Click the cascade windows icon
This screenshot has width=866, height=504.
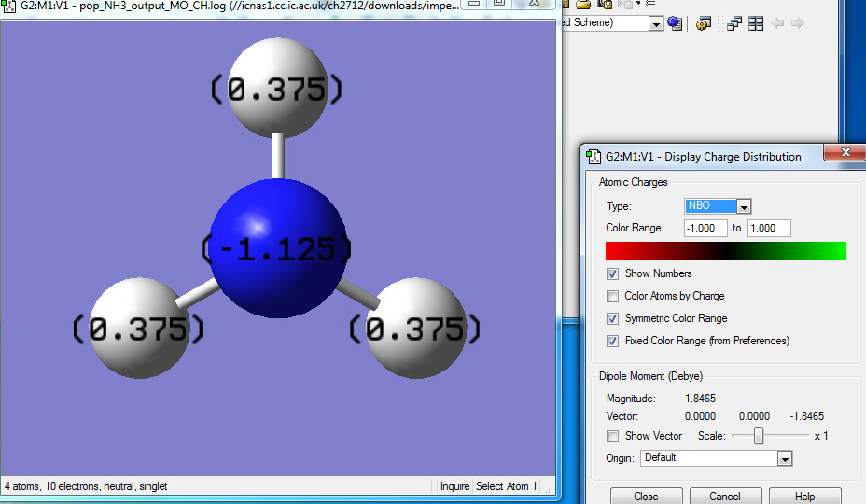pyautogui.click(x=734, y=23)
